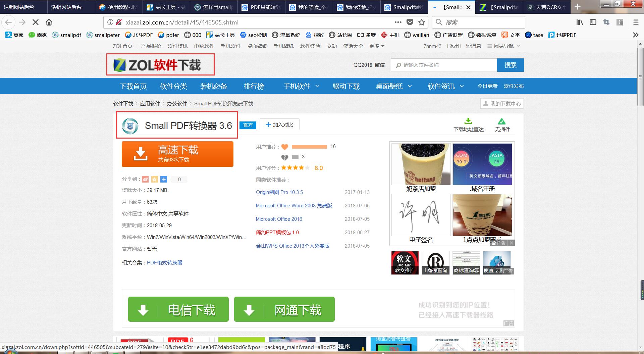The height and width of the screenshot is (354, 644).
Task: Open smallpdf bookmark
Action: coord(67,35)
